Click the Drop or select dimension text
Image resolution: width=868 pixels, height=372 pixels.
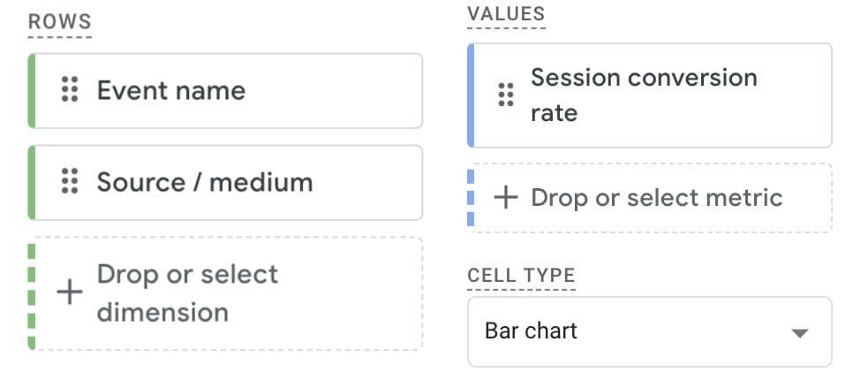click(187, 293)
